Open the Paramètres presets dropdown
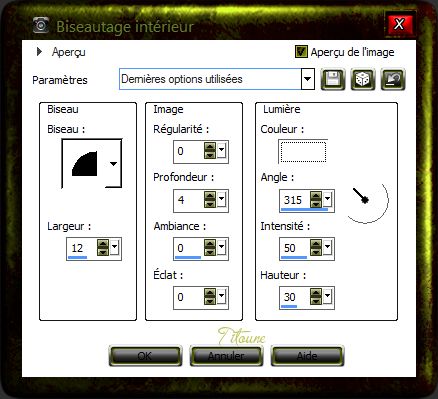The image size is (438, 399). pyautogui.click(x=307, y=79)
